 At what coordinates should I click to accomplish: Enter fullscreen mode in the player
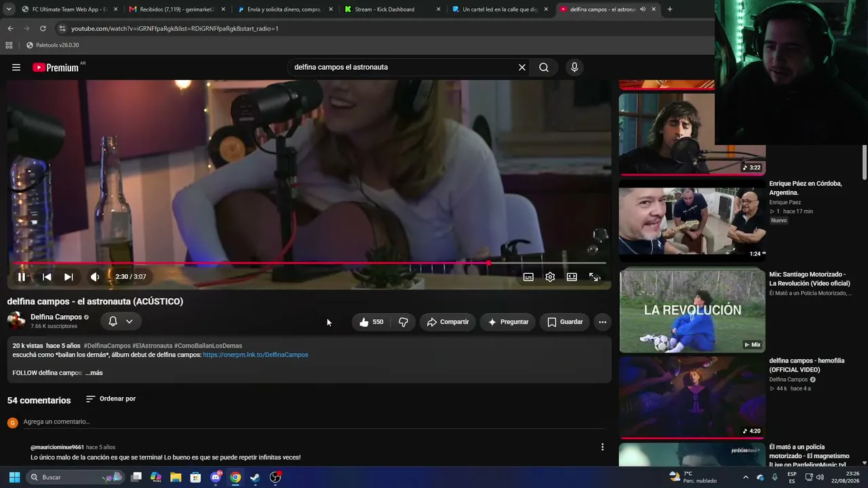(x=593, y=277)
